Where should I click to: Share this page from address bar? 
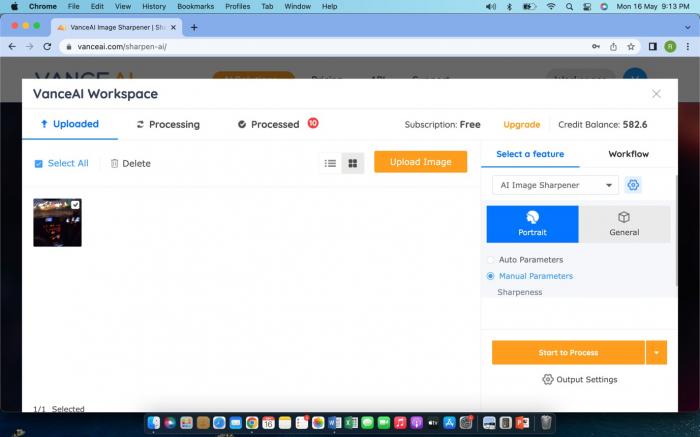[x=613, y=46]
